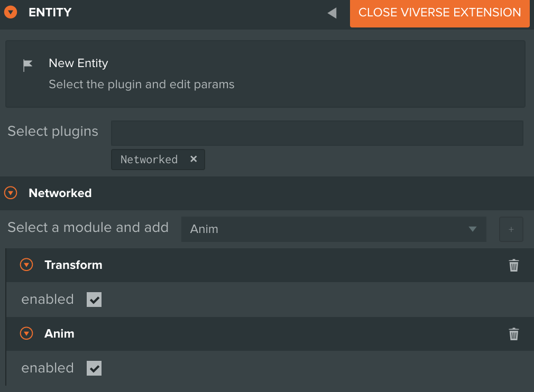
Task: Click the left-pointing triangle beside the close button
Action: click(x=332, y=13)
